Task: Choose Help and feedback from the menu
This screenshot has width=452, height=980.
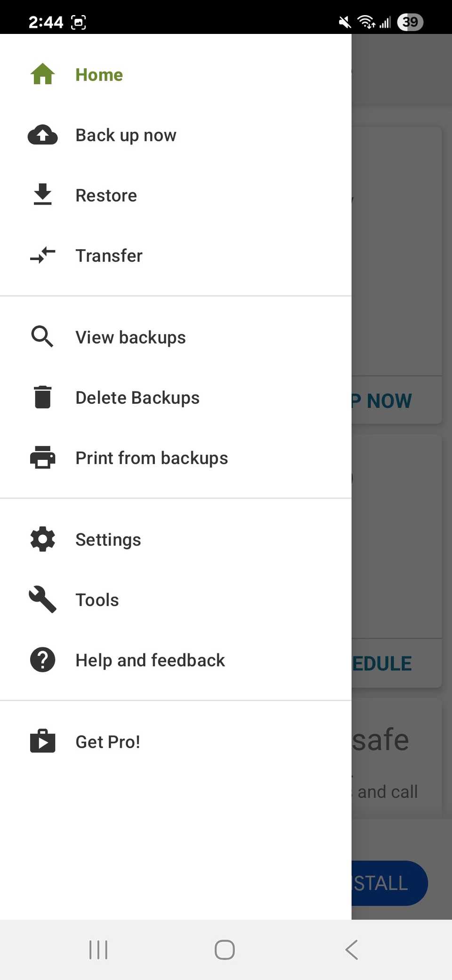Action: pyautogui.click(x=150, y=660)
